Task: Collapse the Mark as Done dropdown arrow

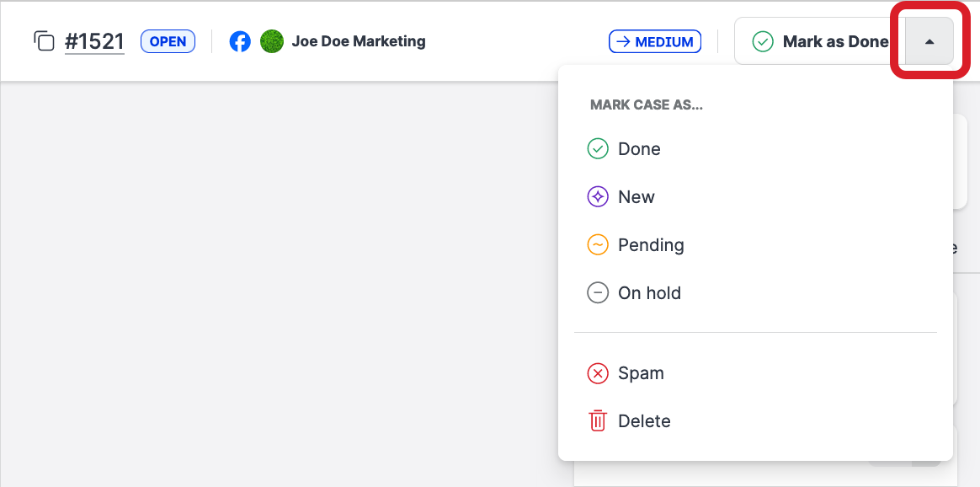Action: pyautogui.click(x=929, y=41)
